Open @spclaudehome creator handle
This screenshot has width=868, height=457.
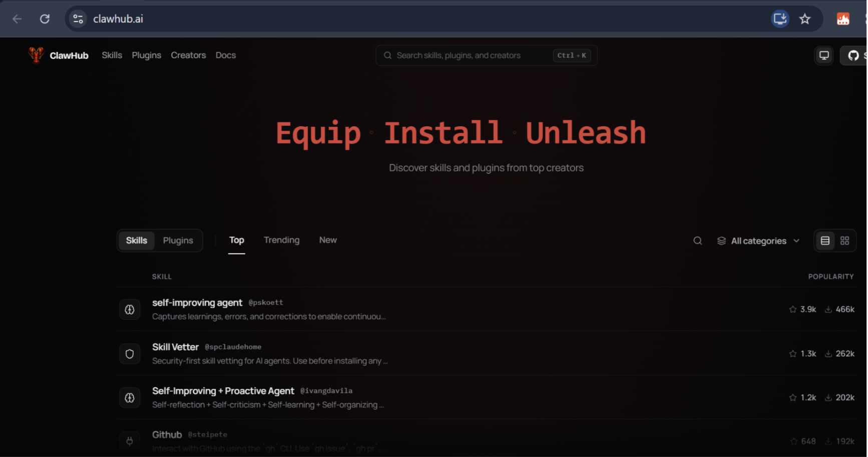coord(233,347)
